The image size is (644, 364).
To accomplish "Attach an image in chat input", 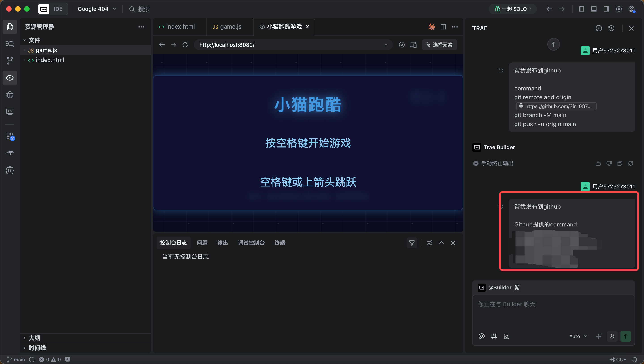I will click(506, 336).
